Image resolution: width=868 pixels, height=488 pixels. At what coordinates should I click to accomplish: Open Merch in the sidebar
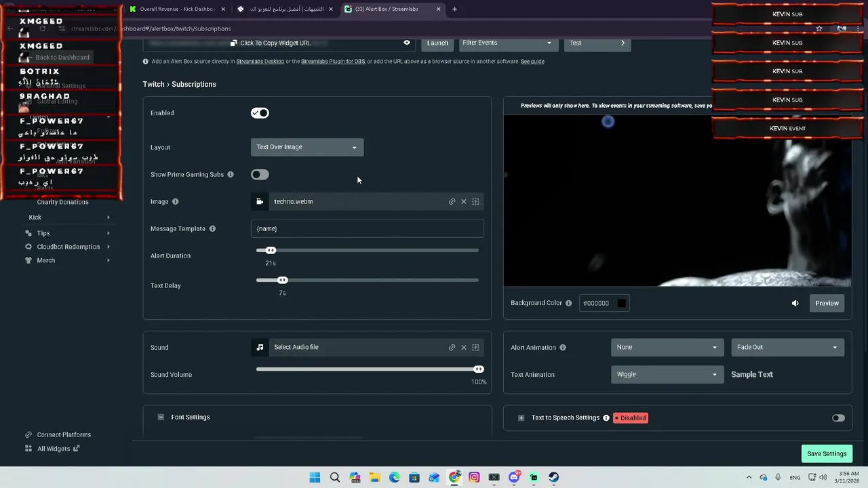click(46, 260)
